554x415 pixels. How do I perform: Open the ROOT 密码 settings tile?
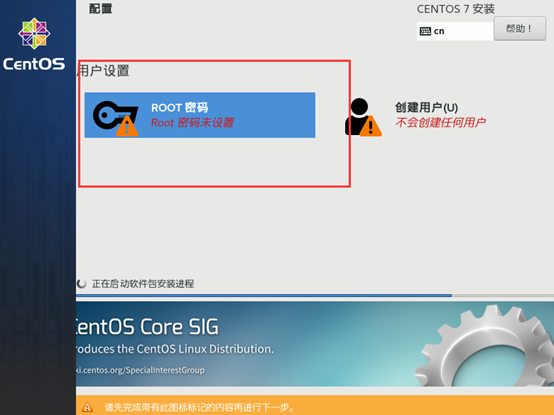pos(200,115)
